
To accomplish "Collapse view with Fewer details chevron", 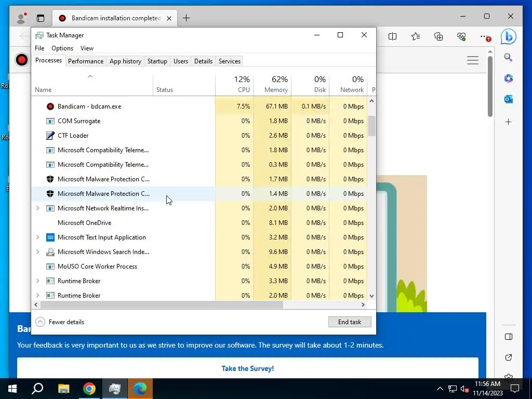I will coord(40,322).
